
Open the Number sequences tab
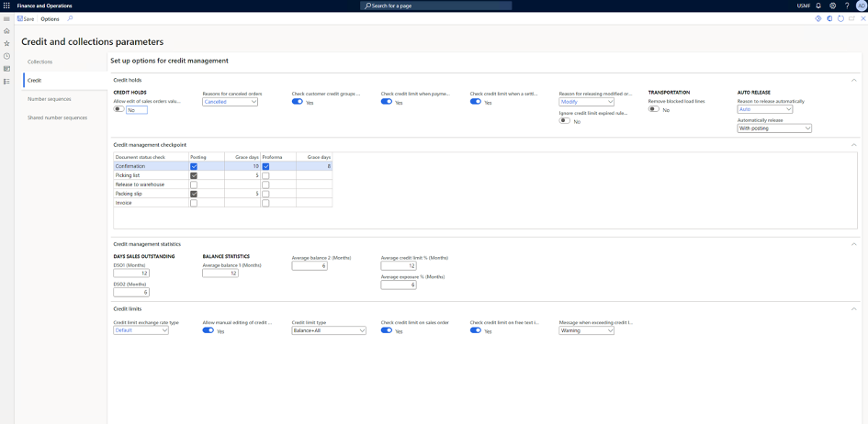click(49, 99)
